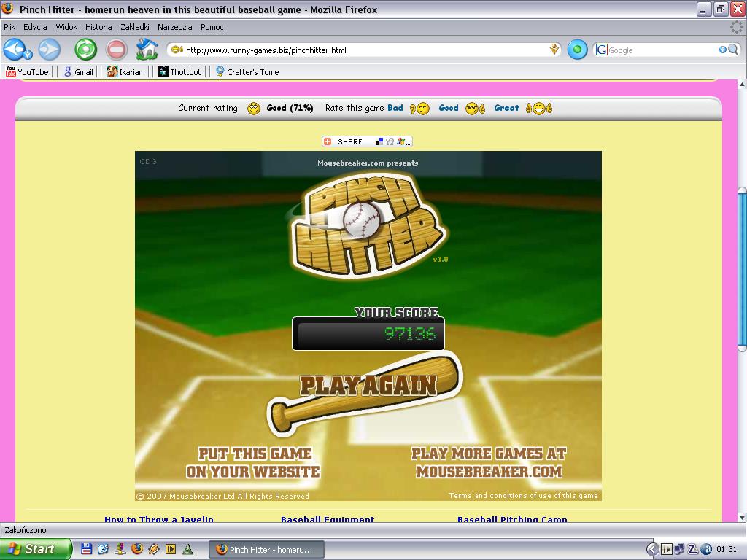Click the score display showing 97136
Viewport: 747px width, 560px height.
pos(368,333)
